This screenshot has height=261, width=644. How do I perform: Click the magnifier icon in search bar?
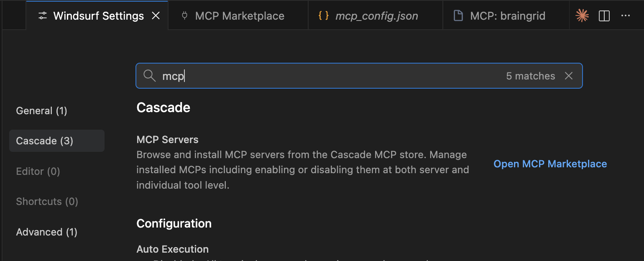(149, 76)
